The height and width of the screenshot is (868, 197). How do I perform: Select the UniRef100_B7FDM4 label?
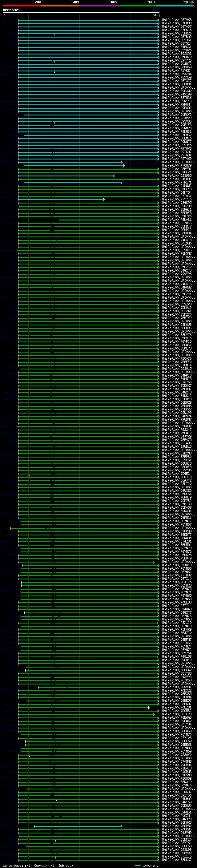(x=177, y=697)
